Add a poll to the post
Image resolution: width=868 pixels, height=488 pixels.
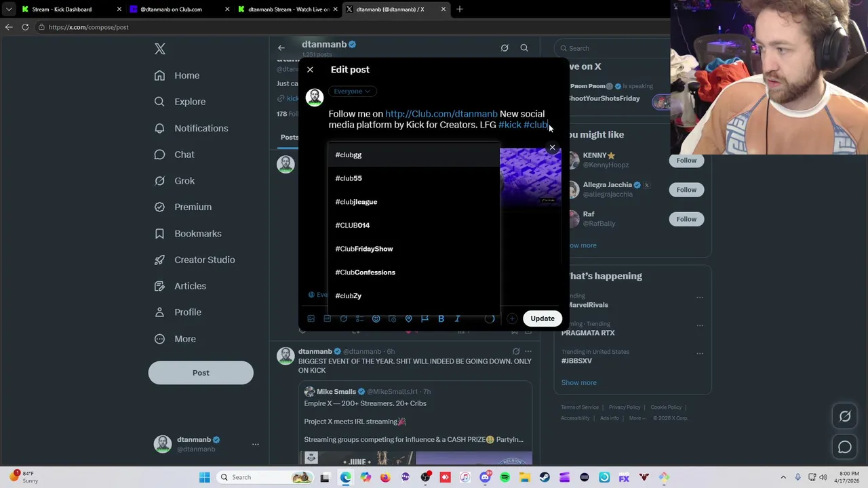pos(360,319)
